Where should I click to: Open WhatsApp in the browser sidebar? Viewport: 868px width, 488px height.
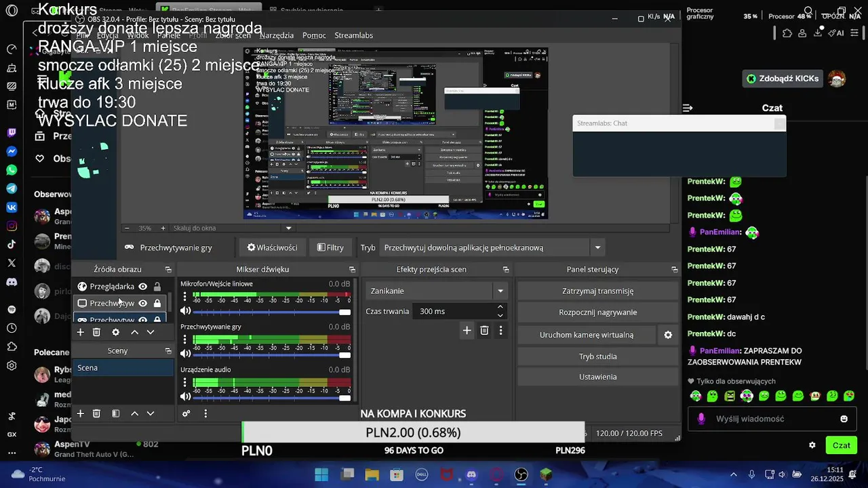tap(12, 169)
